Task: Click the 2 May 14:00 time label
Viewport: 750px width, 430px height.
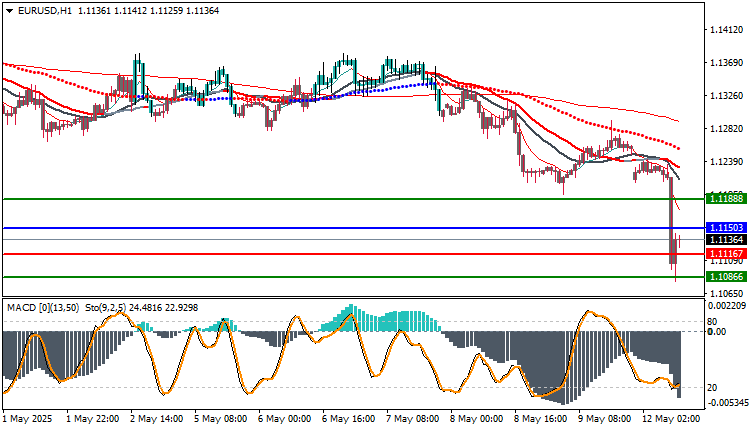Action: point(156,419)
